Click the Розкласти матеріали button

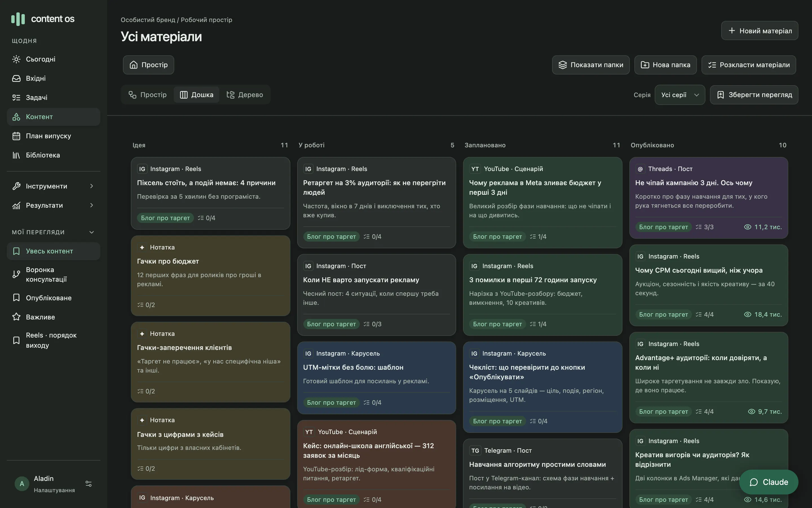click(749, 65)
